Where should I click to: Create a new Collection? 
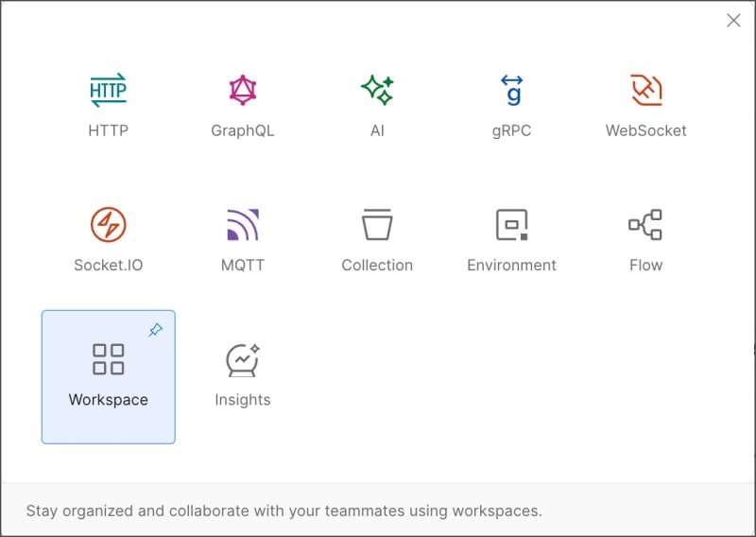click(x=377, y=242)
